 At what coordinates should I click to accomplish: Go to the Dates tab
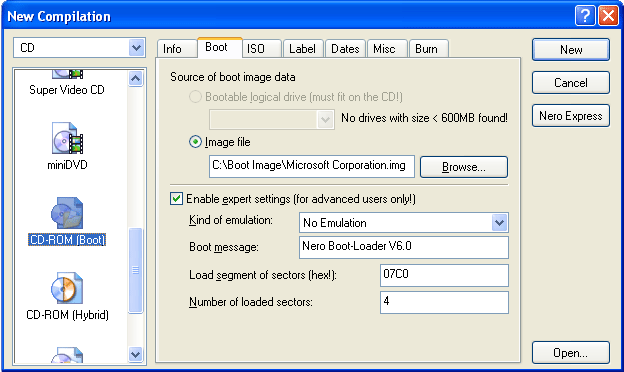coord(345,49)
